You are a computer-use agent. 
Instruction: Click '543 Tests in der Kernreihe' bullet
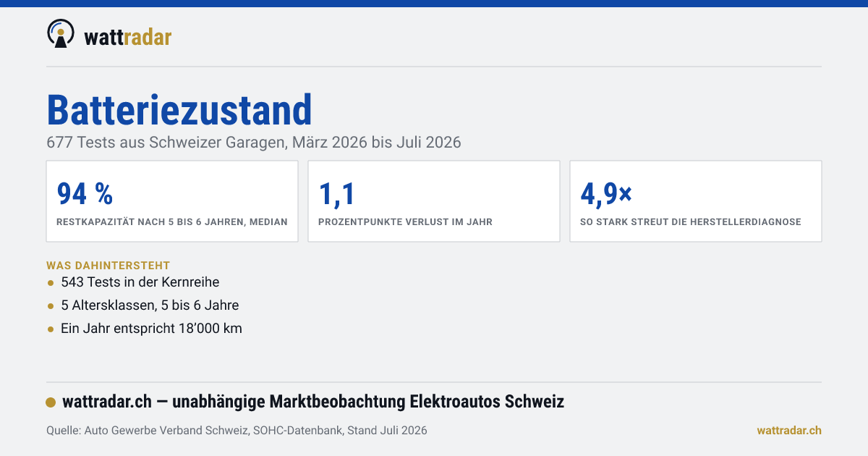pos(140,282)
